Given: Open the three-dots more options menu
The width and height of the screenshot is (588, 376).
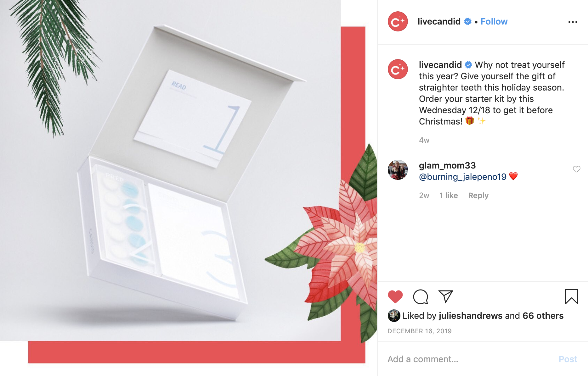Looking at the screenshot, I should (x=573, y=22).
